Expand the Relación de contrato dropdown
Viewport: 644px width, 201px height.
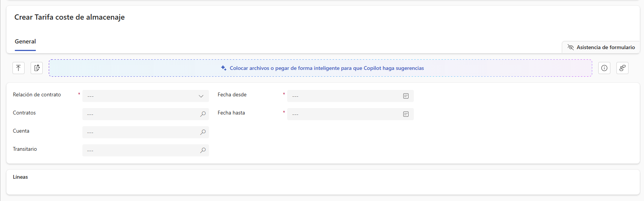tap(201, 96)
